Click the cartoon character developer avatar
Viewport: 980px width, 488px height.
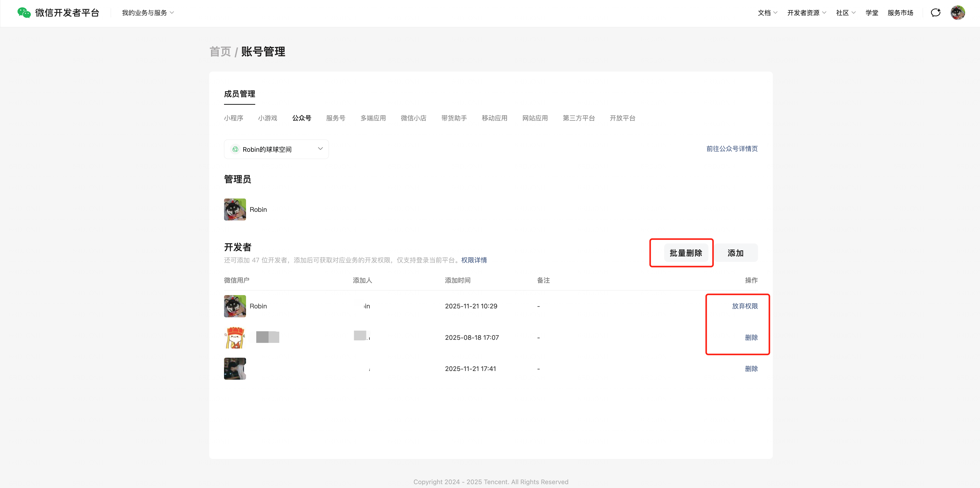235,338
